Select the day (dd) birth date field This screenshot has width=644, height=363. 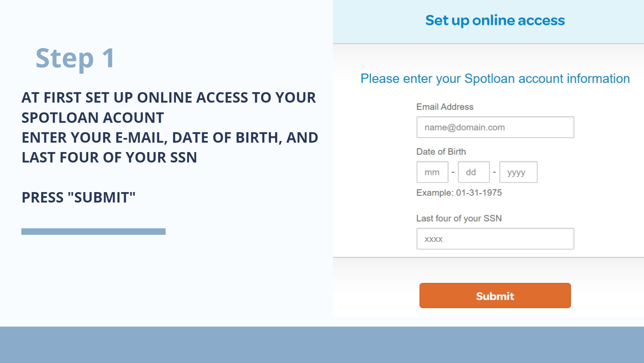point(474,172)
